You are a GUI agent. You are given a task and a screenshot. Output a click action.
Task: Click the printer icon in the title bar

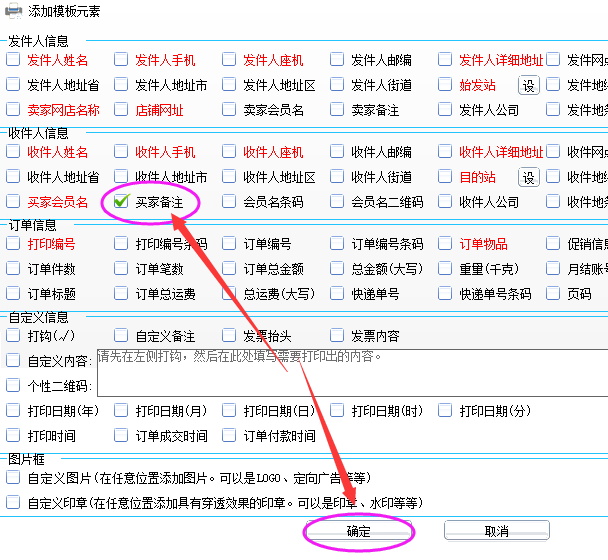click(14, 11)
